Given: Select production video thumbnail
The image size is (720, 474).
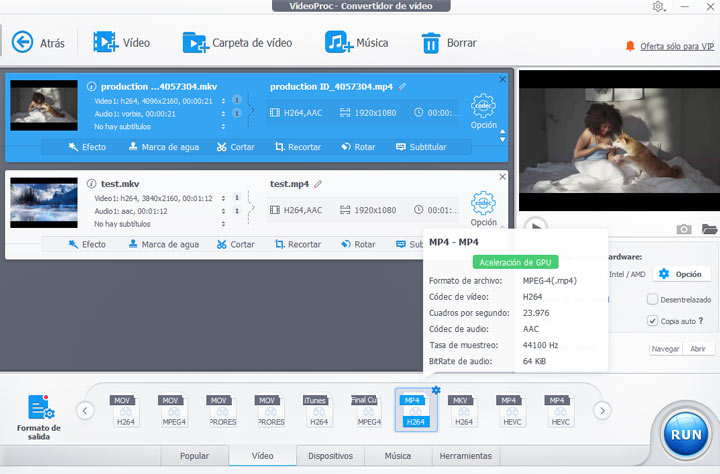Looking at the screenshot, I should [44, 105].
